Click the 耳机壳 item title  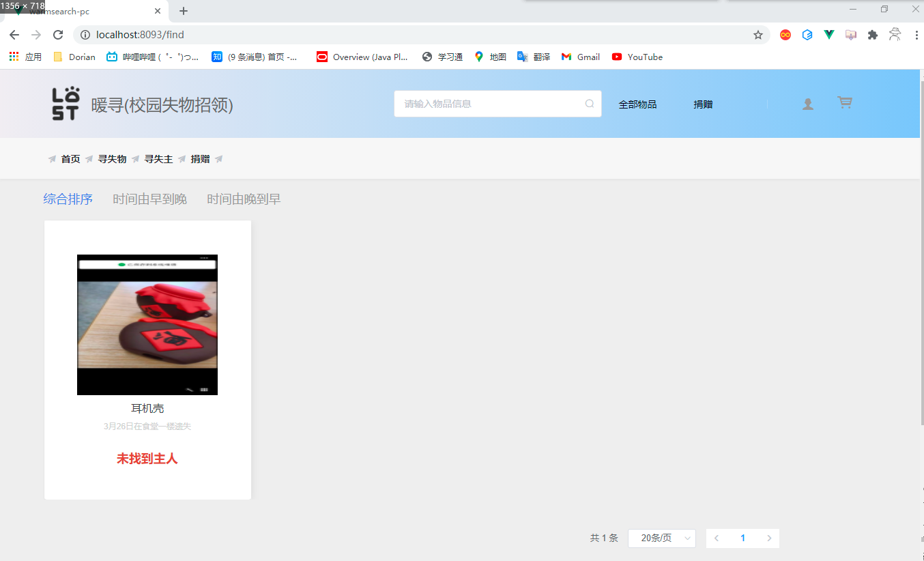tap(147, 409)
